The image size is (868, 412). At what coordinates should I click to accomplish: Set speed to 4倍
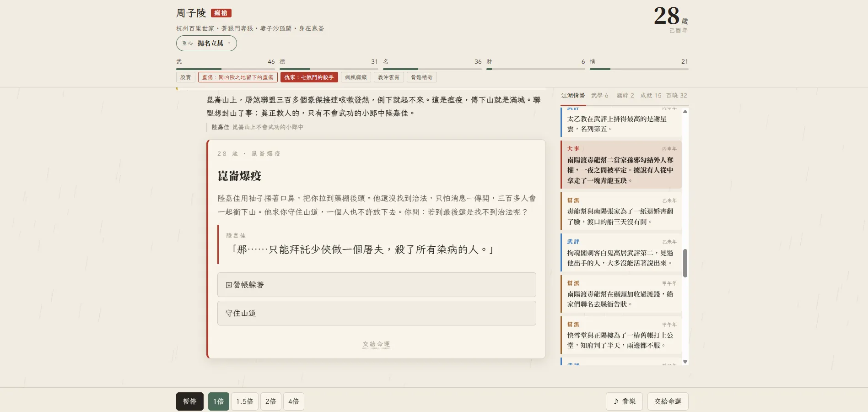[x=294, y=401]
